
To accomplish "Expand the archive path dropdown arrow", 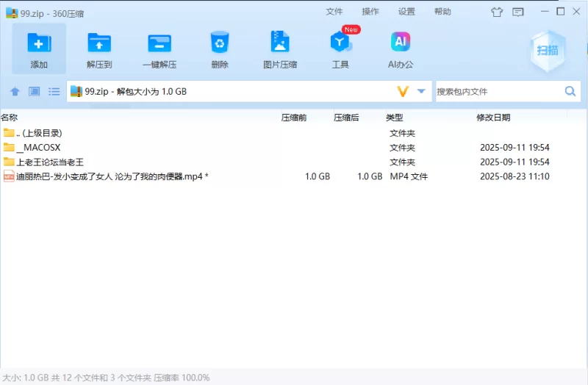I will click(421, 92).
